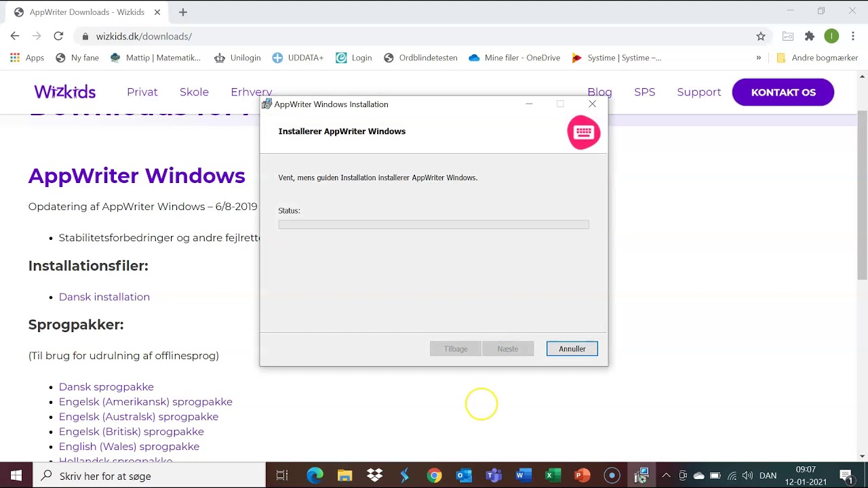Open the OneDrive cloud tray icon
This screenshot has width=868, height=488.
click(699, 476)
